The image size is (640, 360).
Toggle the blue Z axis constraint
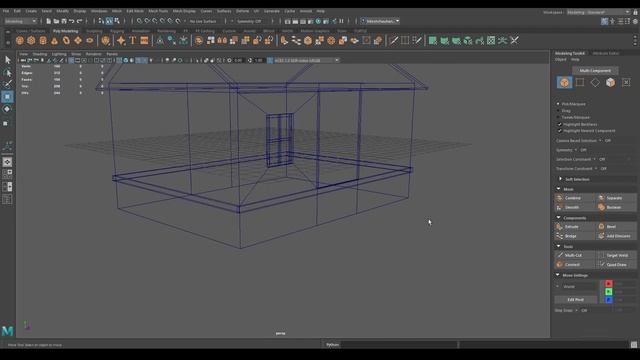pos(609,300)
